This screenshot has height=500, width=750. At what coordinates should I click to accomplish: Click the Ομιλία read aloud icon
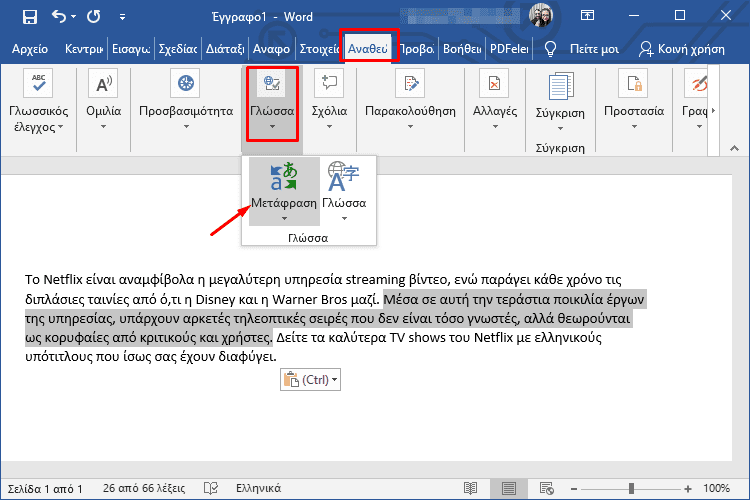[x=103, y=83]
